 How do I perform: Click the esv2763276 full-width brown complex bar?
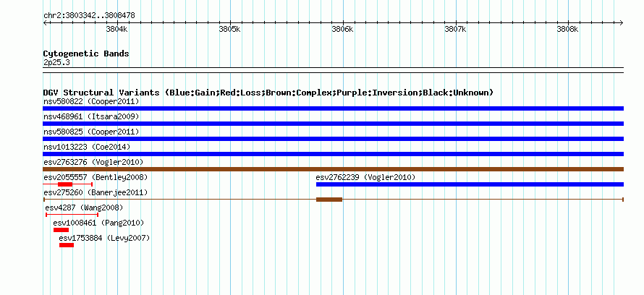coord(333,169)
